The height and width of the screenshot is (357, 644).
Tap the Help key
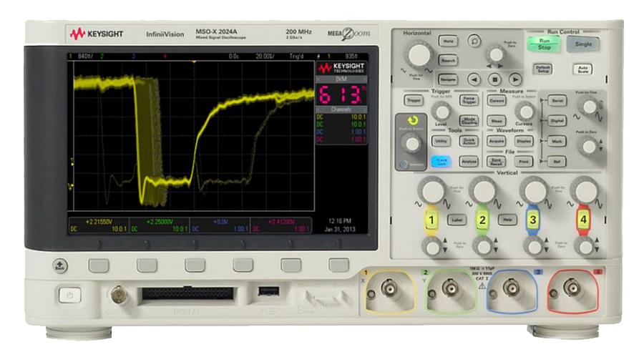click(507, 220)
